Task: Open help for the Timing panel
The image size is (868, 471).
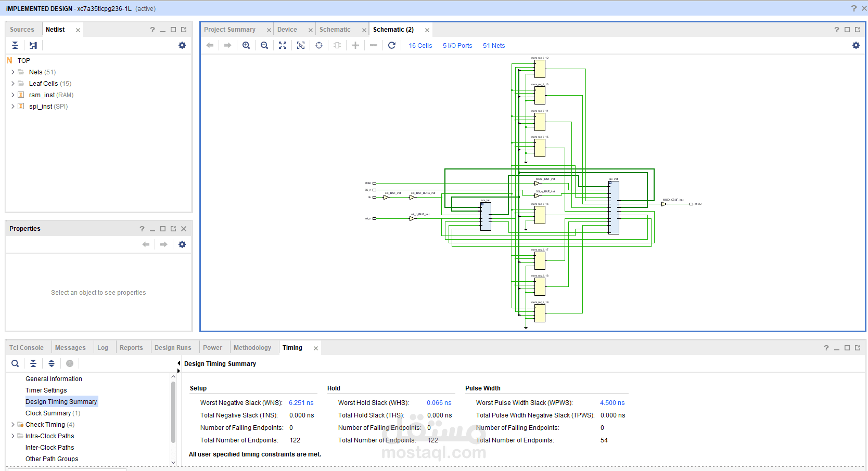Action: (x=826, y=348)
